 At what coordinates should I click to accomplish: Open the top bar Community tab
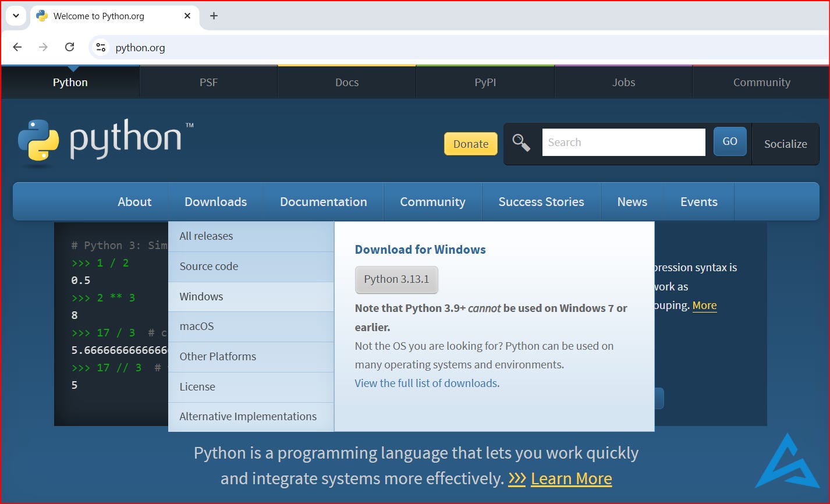(x=761, y=82)
